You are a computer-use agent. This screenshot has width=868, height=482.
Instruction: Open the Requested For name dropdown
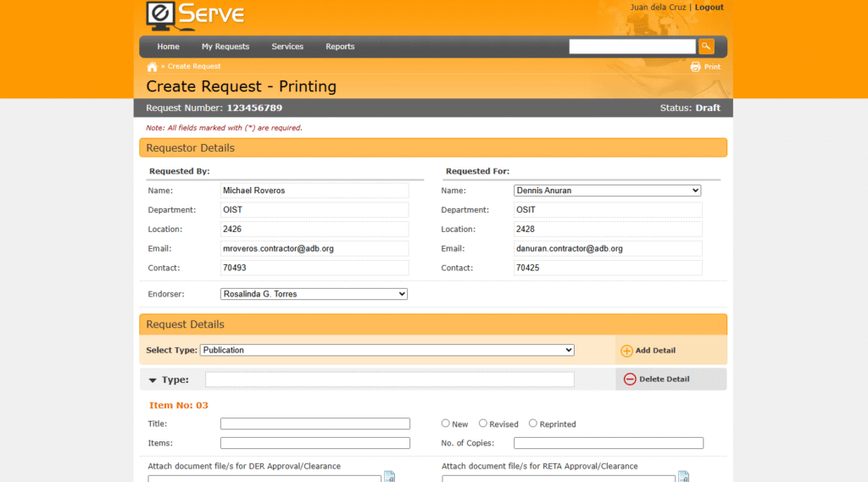pos(607,191)
